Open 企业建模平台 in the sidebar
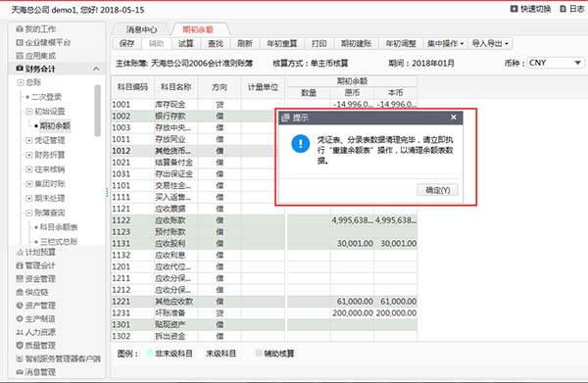The height and width of the screenshot is (383, 588). pyautogui.click(x=43, y=42)
